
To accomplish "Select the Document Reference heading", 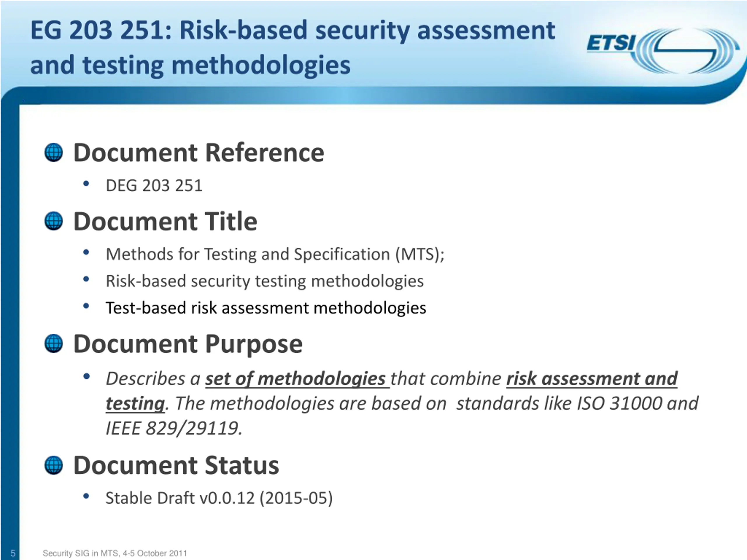I will [199, 153].
